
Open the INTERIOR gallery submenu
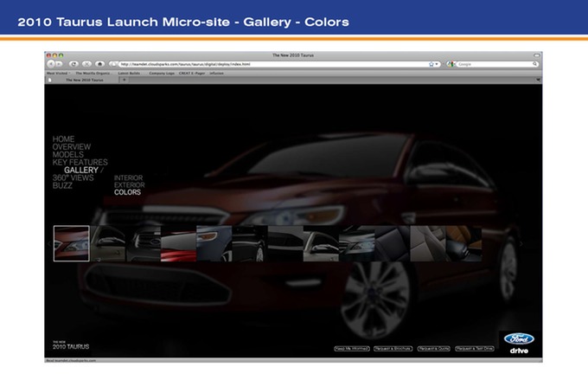coord(128,178)
